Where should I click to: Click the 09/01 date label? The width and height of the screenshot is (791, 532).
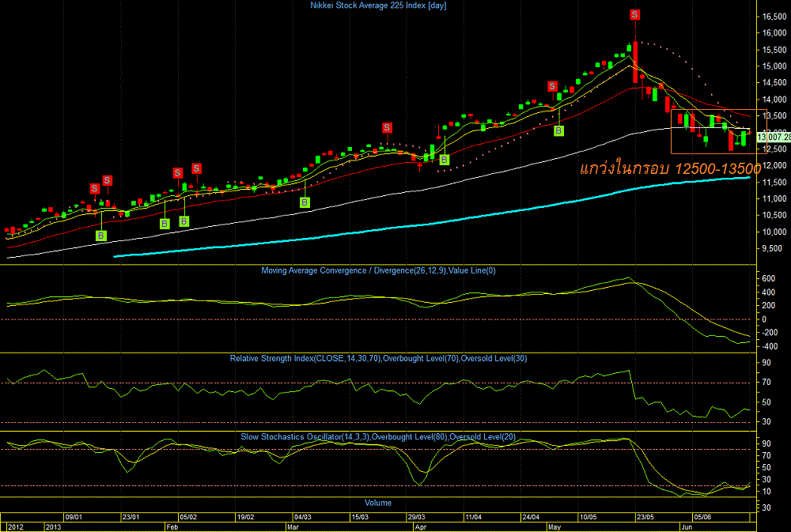[74, 518]
